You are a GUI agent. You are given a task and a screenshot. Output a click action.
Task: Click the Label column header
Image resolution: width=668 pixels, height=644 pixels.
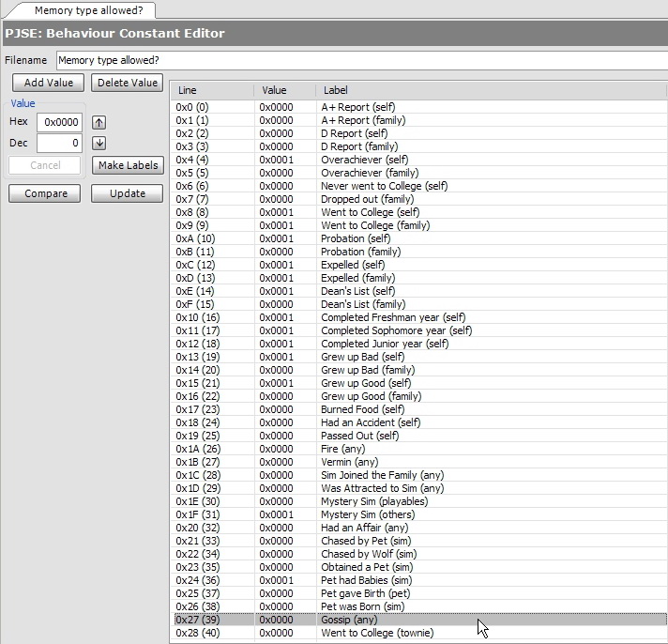coord(488,91)
